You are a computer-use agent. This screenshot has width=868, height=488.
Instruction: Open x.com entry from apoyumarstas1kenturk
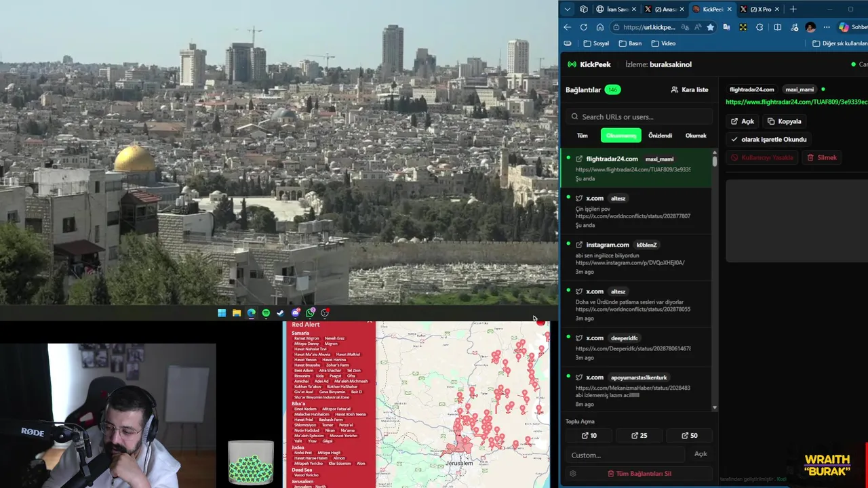click(x=636, y=390)
